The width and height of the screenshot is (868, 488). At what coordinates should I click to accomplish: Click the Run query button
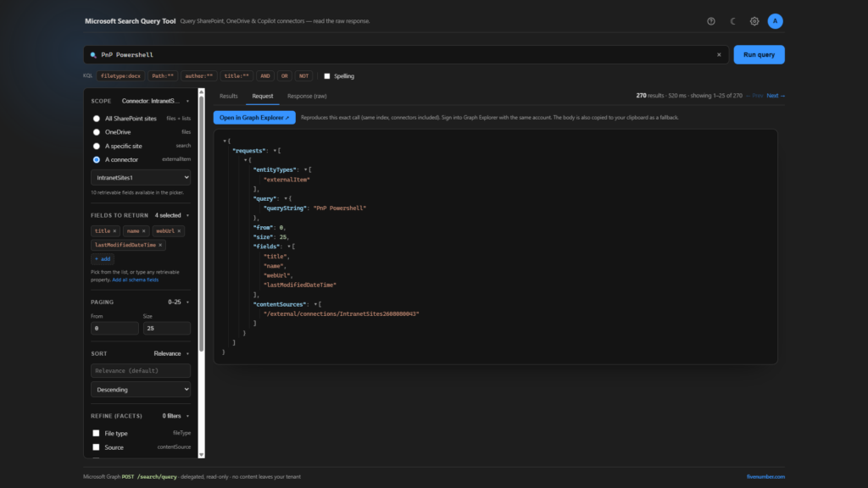(x=759, y=55)
